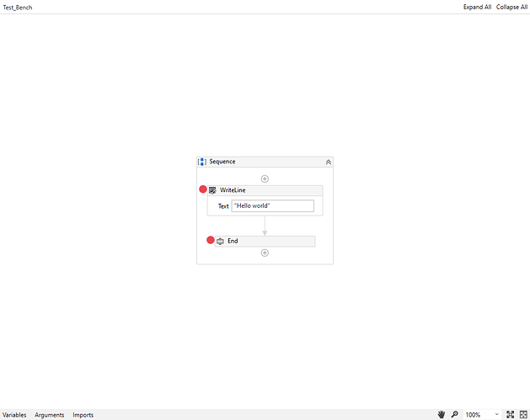
Task: Click the WriteLine activity icon
Action: (212, 190)
